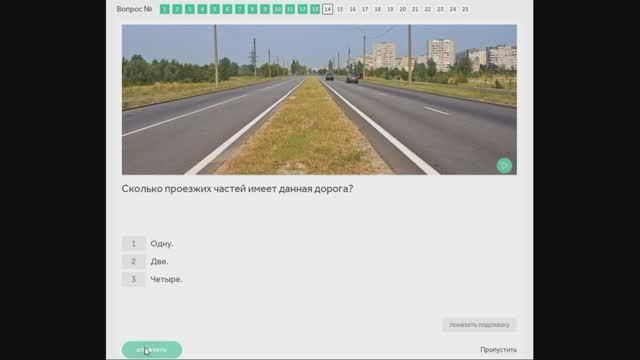
Task: Go to question number 7
Action: click(240, 9)
